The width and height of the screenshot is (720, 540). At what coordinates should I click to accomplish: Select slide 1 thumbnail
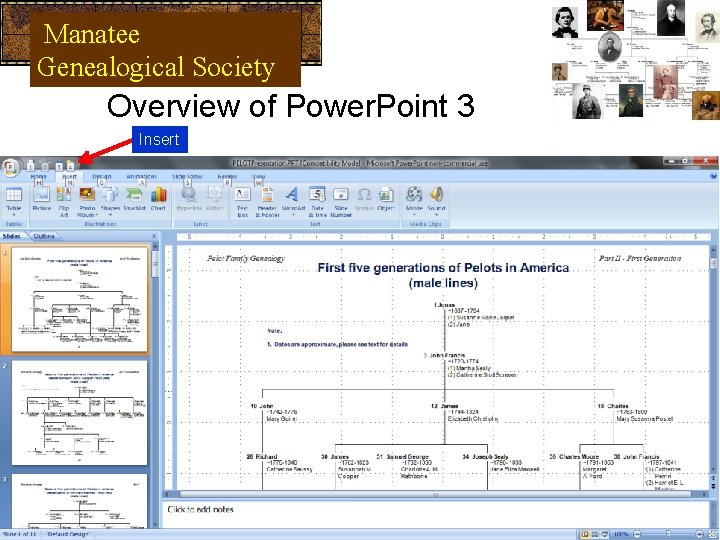(79, 300)
